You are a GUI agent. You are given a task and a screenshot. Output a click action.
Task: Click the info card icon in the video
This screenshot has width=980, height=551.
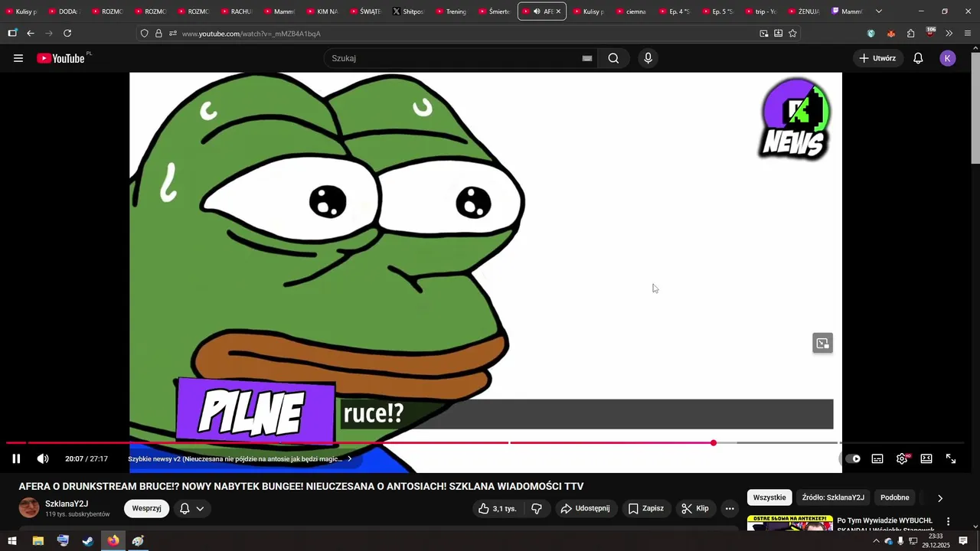click(x=822, y=344)
